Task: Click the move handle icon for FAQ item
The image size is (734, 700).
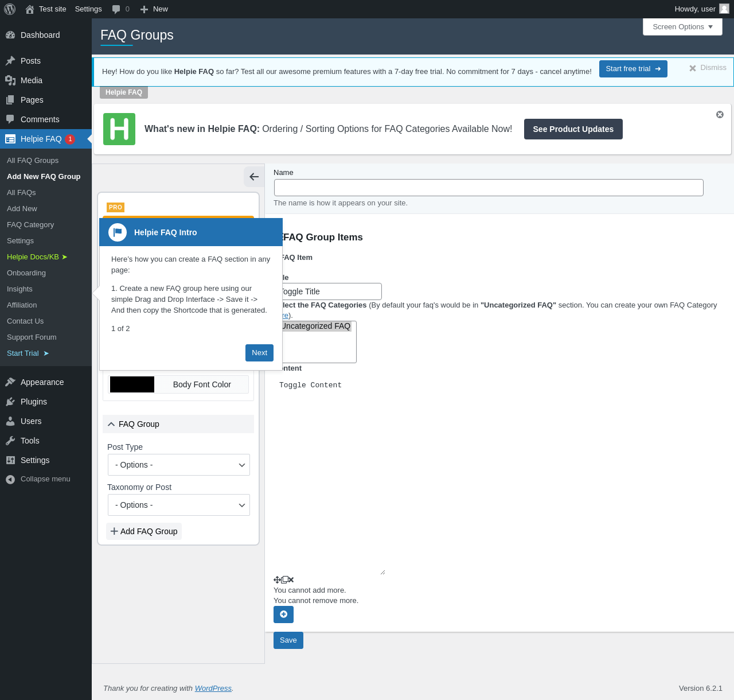Action: point(277,580)
